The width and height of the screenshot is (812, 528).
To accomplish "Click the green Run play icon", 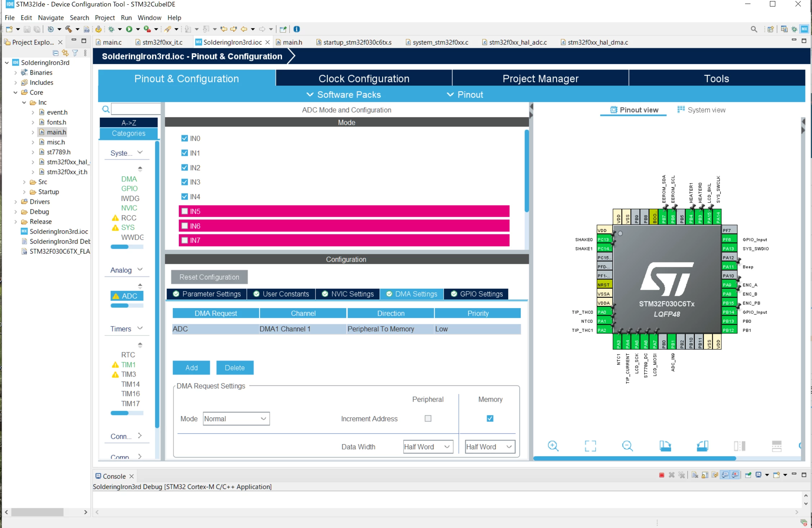I will 129,29.
